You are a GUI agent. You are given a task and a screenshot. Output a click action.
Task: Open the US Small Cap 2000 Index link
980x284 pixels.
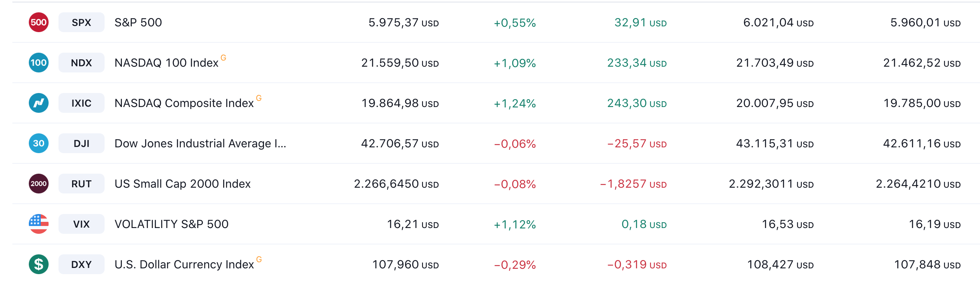coord(182,184)
